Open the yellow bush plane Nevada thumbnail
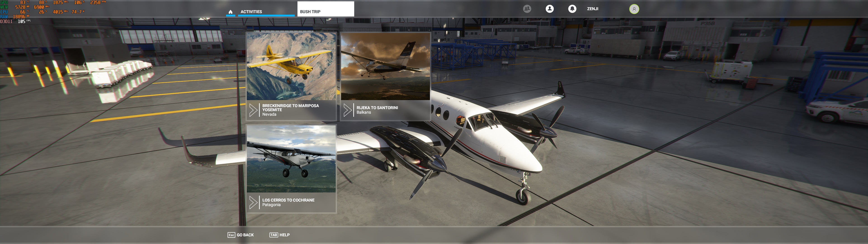The height and width of the screenshot is (244, 868). tap(291, 66)
